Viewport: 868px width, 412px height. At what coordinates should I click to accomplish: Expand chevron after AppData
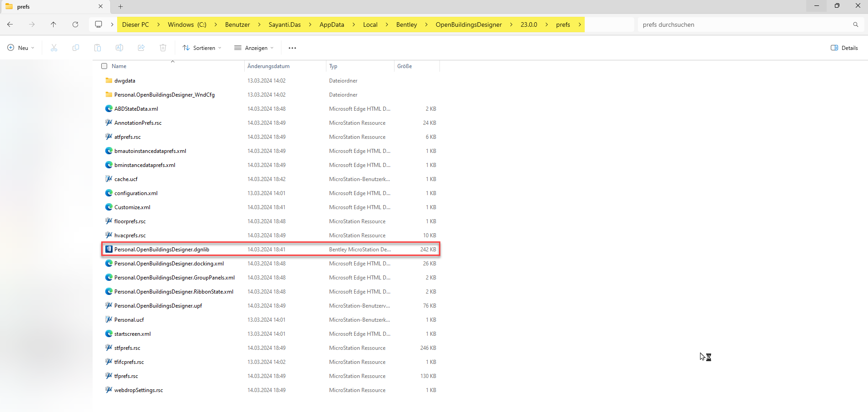tap(354, 25)
